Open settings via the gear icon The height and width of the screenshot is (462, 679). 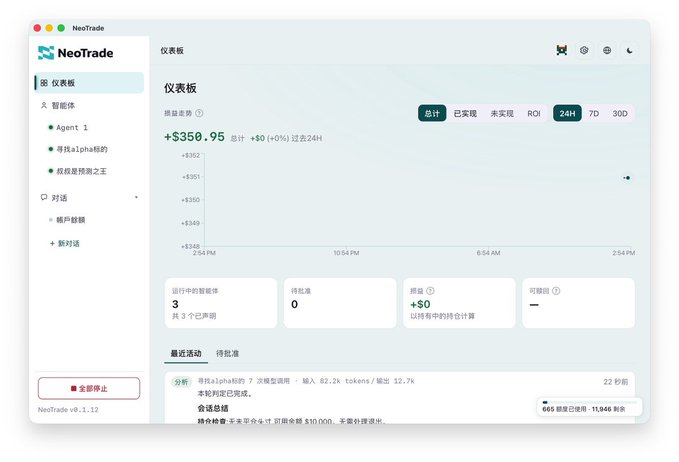pos(584,50)
